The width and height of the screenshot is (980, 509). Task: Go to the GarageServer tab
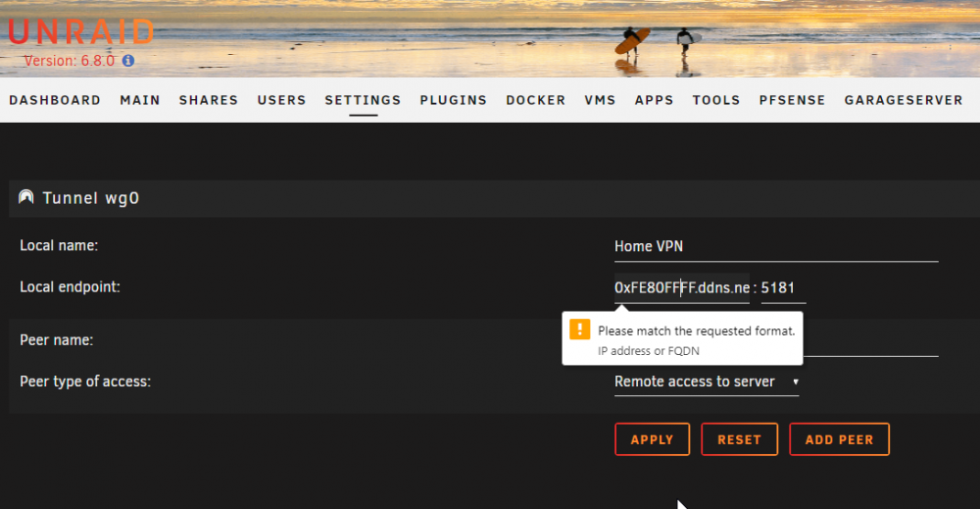click(x=904, y=100)
